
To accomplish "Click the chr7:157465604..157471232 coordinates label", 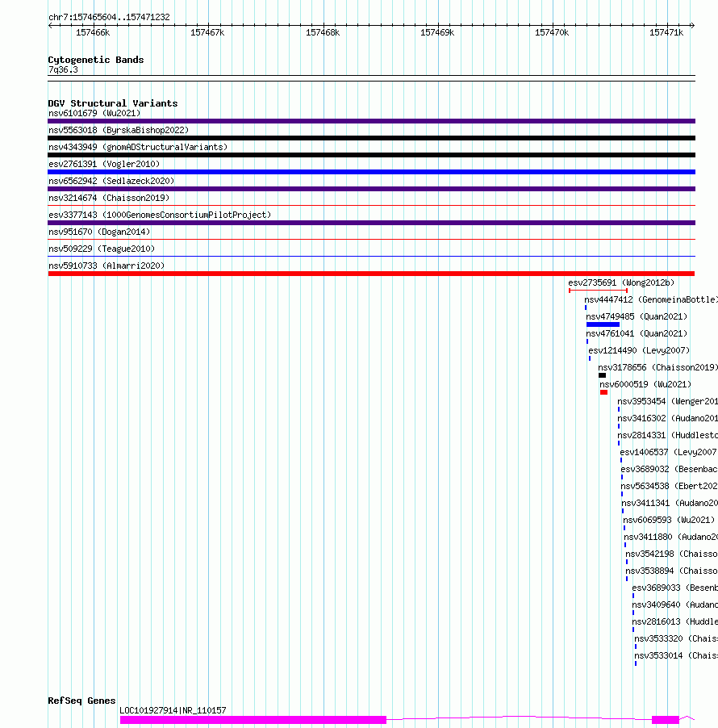I will point(109,17).
